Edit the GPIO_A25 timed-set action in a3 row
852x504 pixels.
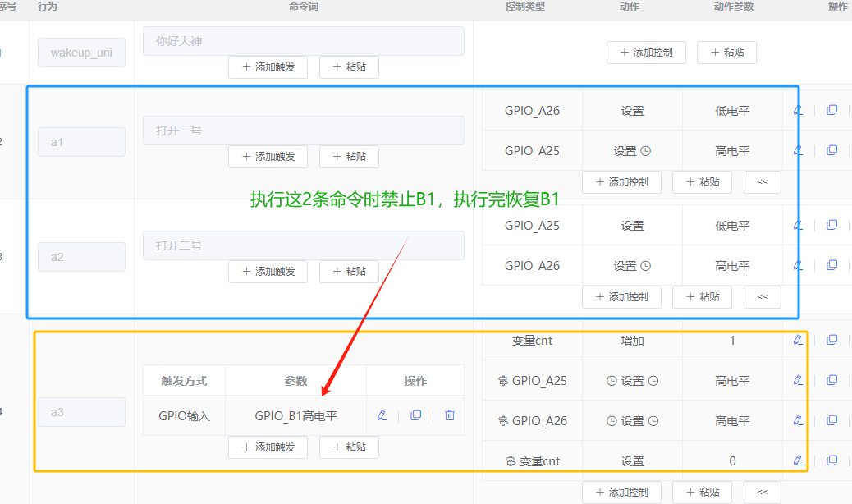797,380
